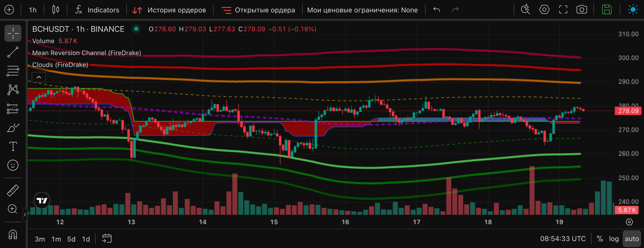The image size is (644, 248).
Task: Open the emoji icons tool
Action: click(13, 165)
